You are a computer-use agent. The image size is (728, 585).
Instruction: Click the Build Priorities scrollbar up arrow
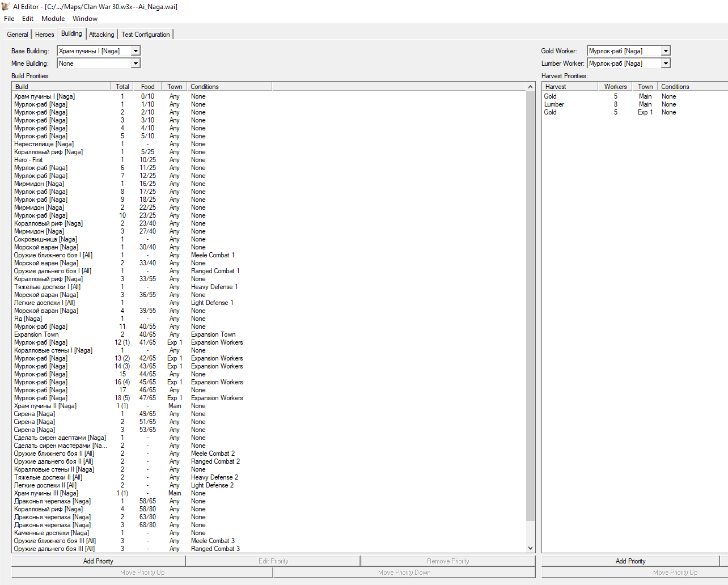pos(531,87)
